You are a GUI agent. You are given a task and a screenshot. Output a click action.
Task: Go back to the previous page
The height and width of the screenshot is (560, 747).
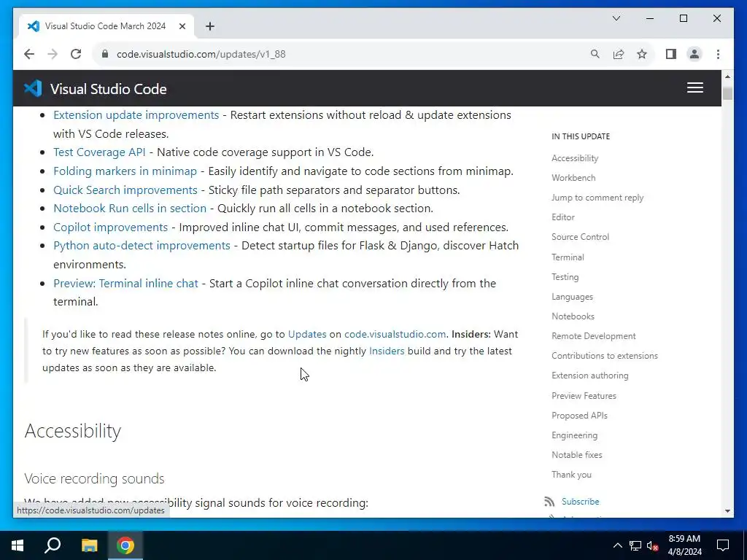click(x=29, y=54)
